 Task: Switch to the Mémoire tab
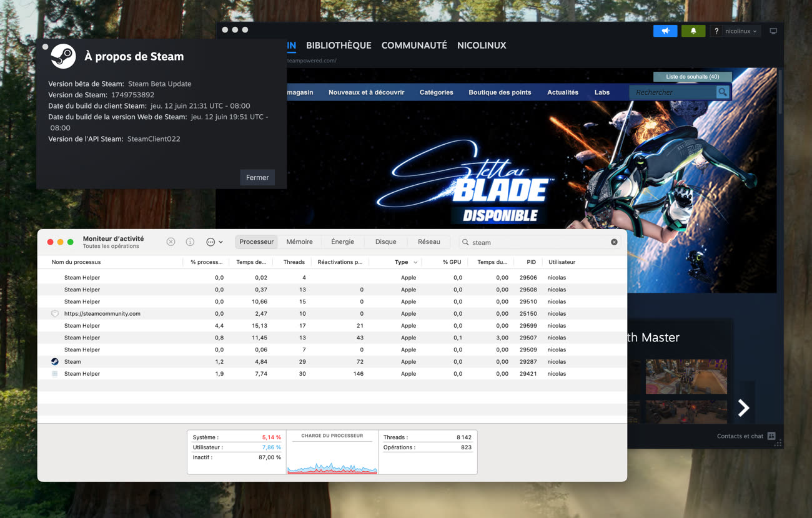click(299, 242)
